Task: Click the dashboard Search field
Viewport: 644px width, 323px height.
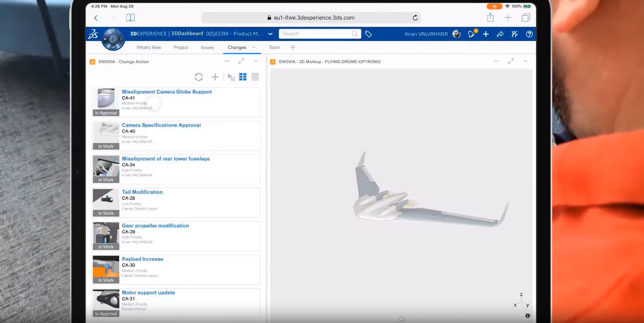Action: click(316, 34)
